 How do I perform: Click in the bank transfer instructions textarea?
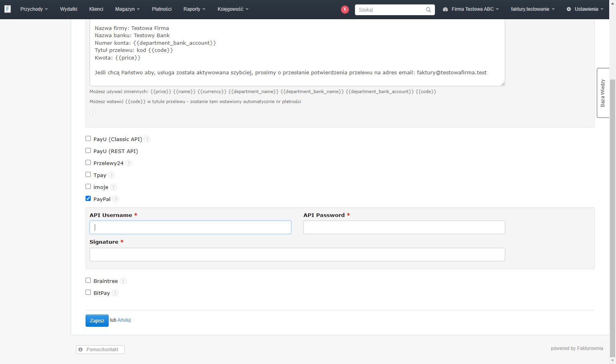[x=297, y=52]
